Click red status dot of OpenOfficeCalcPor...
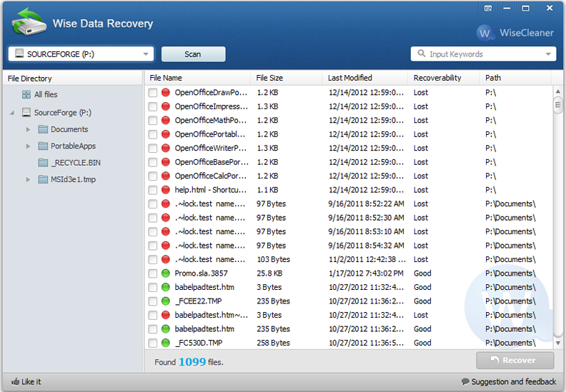 click(x=166, y=176)
